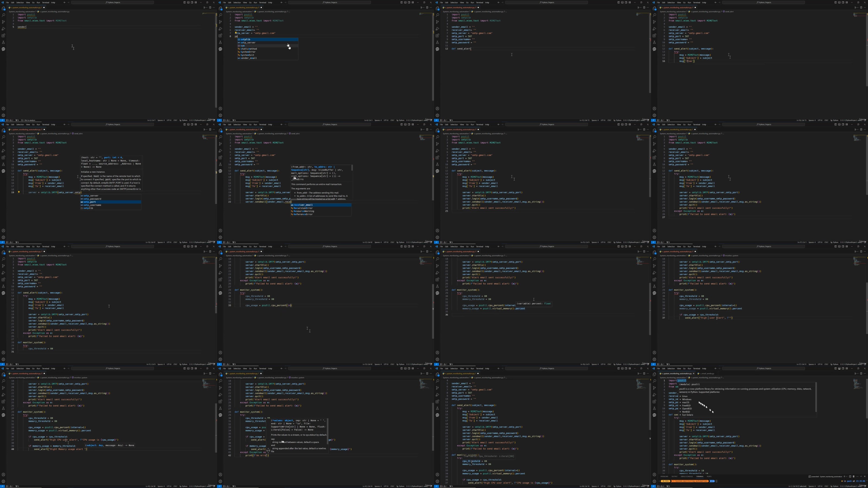Image resolution: width=868 pixels, height=488 pixels.
Task: Maximize the terminal panel using the up chevron
Action: point(861,477)
